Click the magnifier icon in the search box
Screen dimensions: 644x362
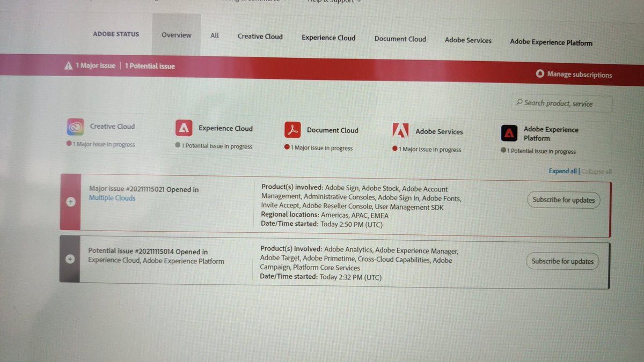point(519,102)
